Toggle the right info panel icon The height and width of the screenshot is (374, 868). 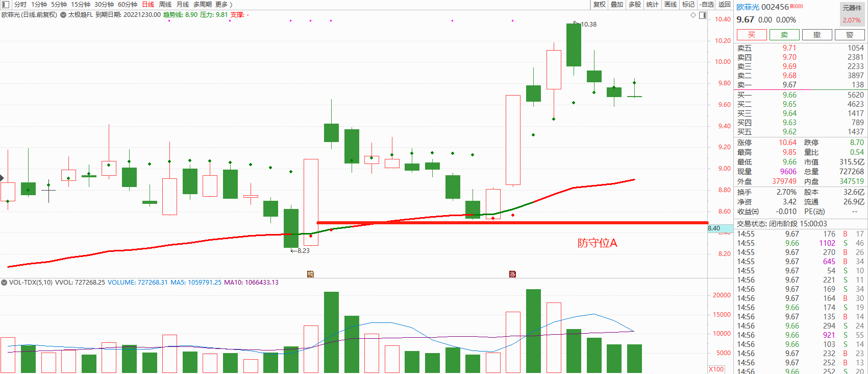pos(703,15)
